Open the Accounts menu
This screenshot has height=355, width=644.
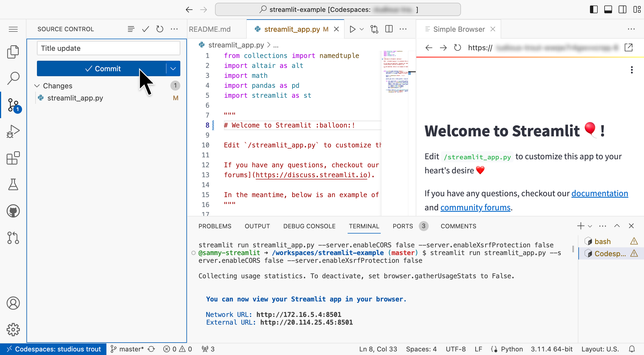13,303
